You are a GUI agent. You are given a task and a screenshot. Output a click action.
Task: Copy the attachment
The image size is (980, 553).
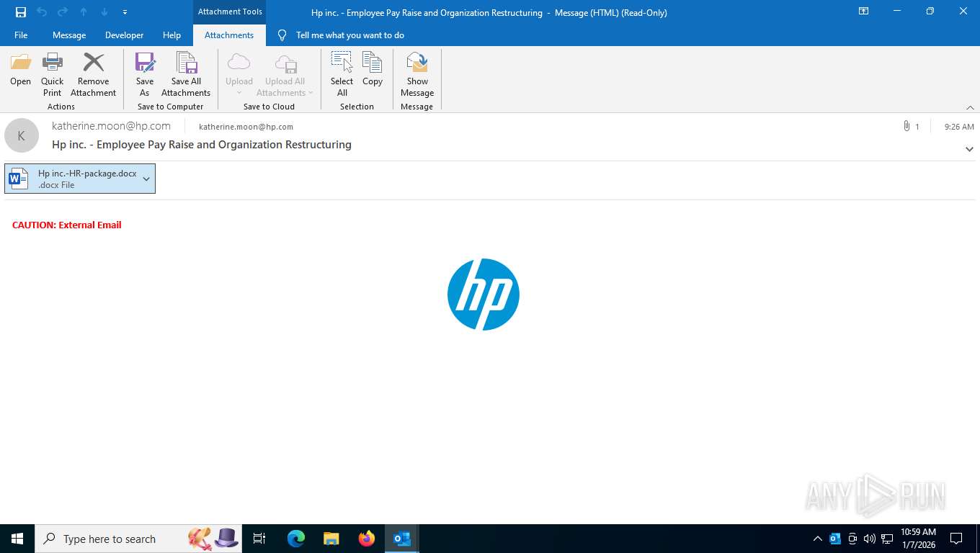coord(373,70)
